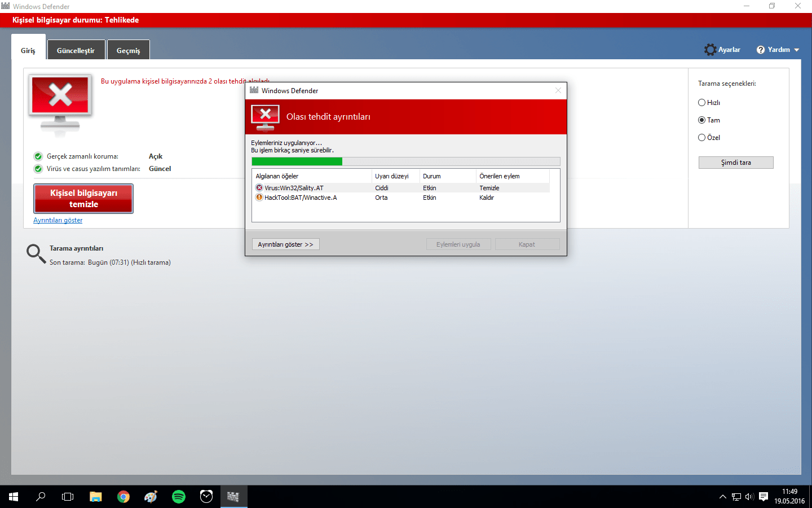Click the green check beside Gerçek zamanlı koruma
The width and height of the screenshot is (812, 508).
point(38,156)
